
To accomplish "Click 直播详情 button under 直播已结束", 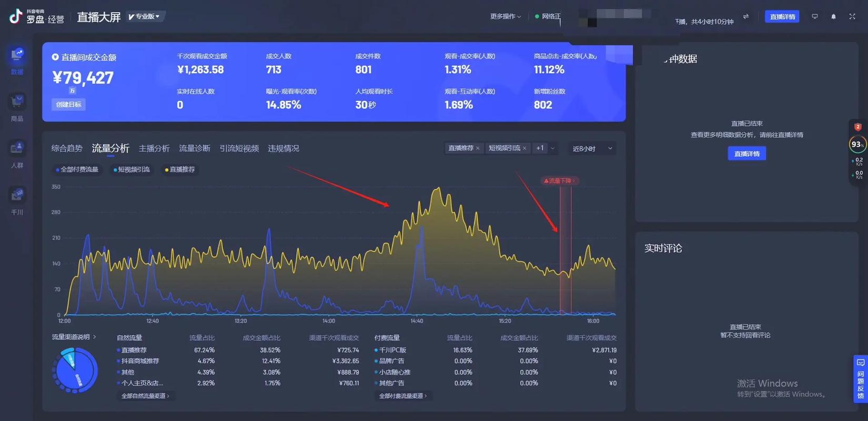I will (x=747, y=154).
